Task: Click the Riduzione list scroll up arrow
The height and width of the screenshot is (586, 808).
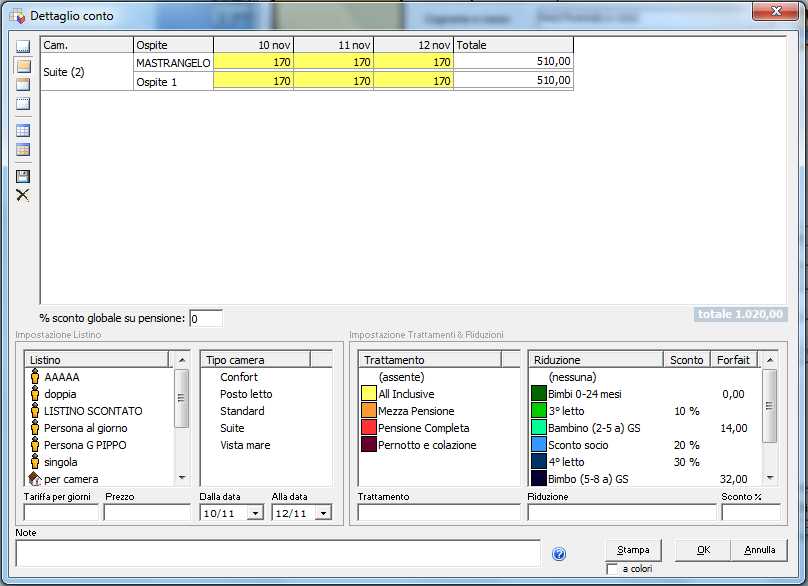Action: tap(770, 360)
